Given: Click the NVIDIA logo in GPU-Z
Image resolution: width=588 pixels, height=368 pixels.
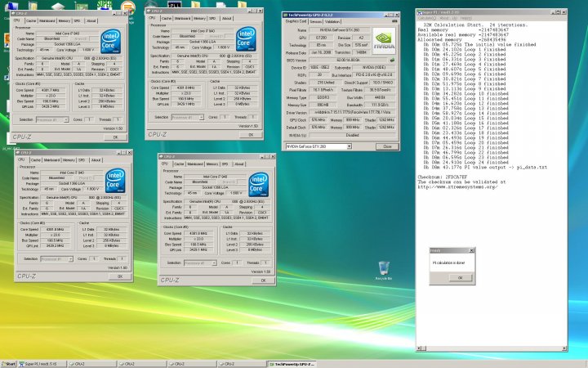Looking at the screenshot, I should [384, 42].
